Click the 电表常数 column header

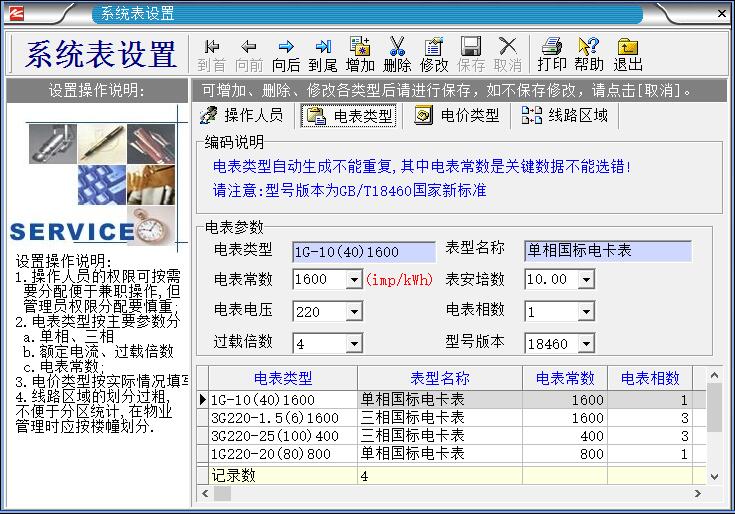tap(565, 378)
